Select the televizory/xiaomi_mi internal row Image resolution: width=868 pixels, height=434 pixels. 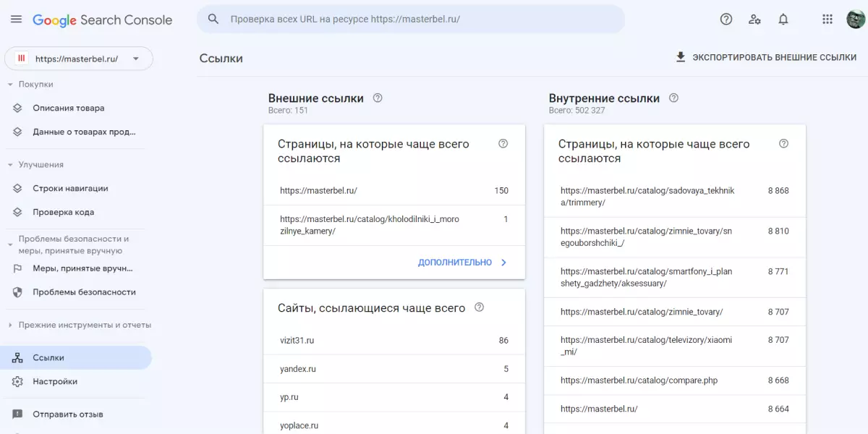pos(675,346)
